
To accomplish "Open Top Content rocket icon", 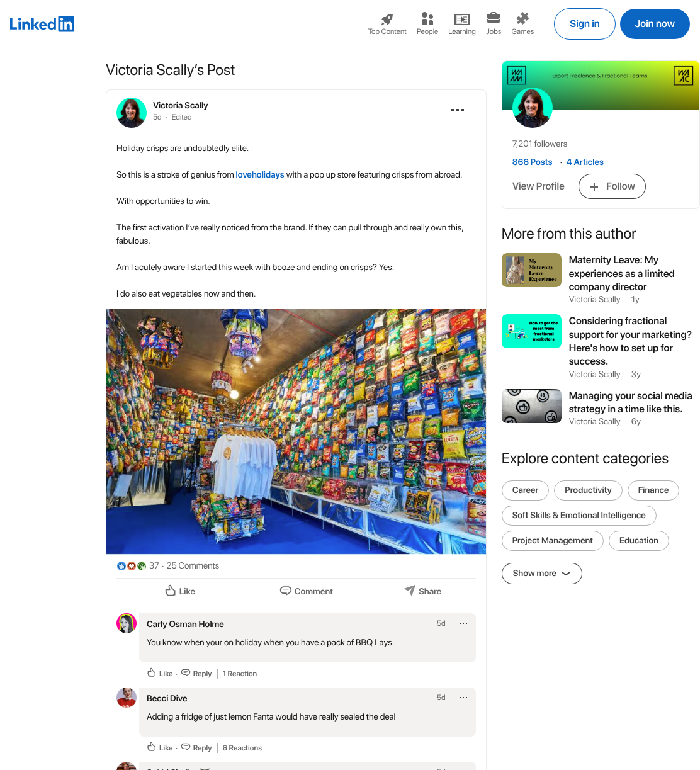I will point(387,19).
